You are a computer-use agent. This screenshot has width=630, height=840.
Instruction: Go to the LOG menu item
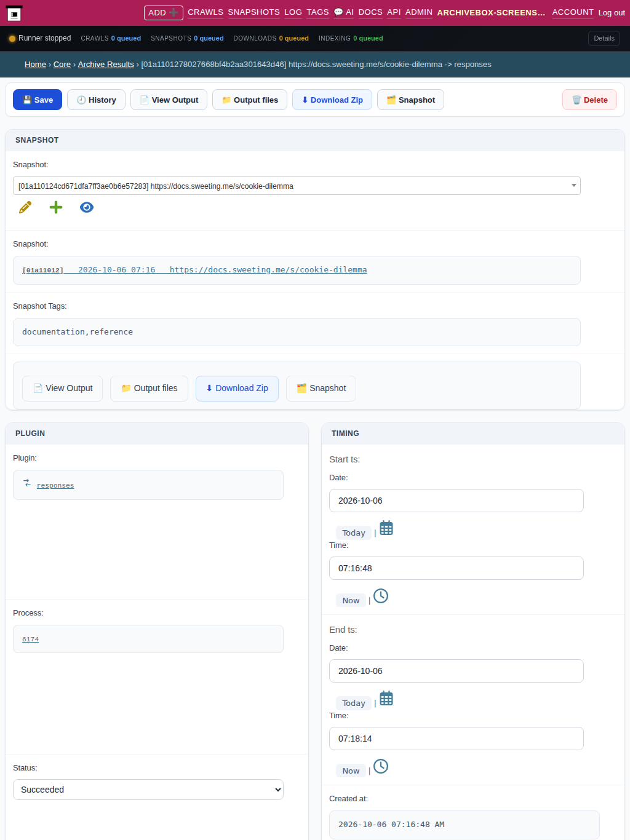(x=293, y=12)
